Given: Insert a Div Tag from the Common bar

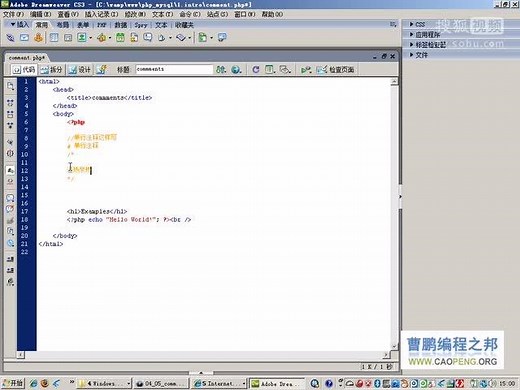Looking at the screenshot, I should pos(68,38).
